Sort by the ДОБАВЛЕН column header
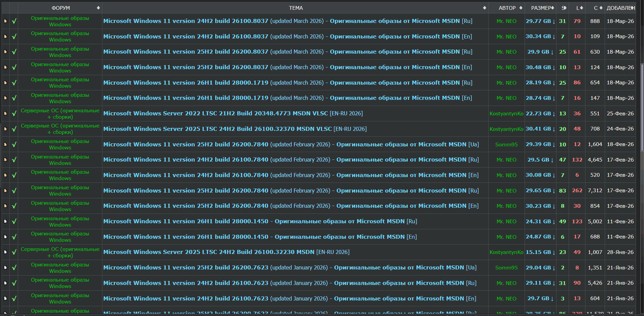 pyautogui.click(x=620, y=8)
